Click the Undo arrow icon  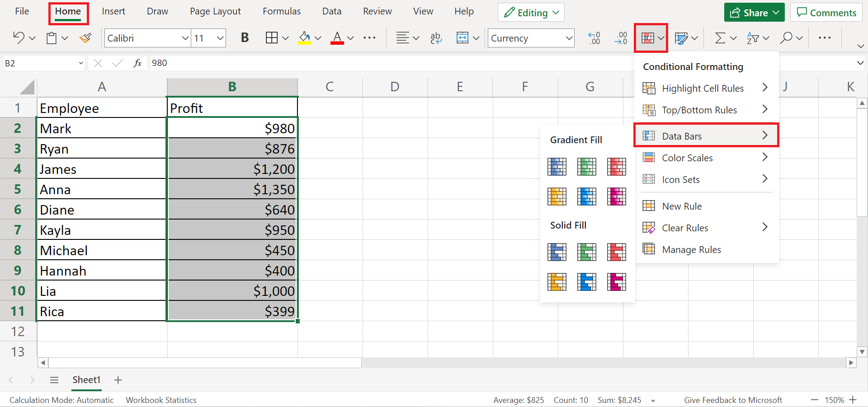(x=18, y=38)
